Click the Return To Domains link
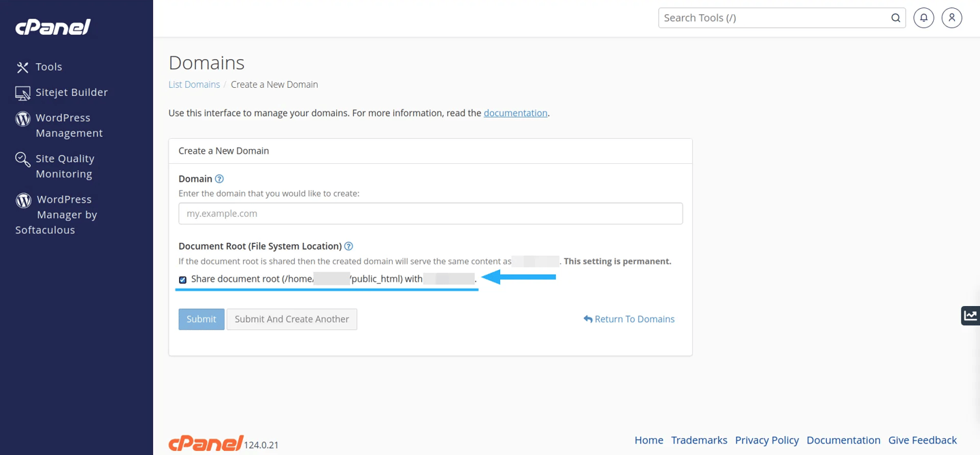 point(629,319)
